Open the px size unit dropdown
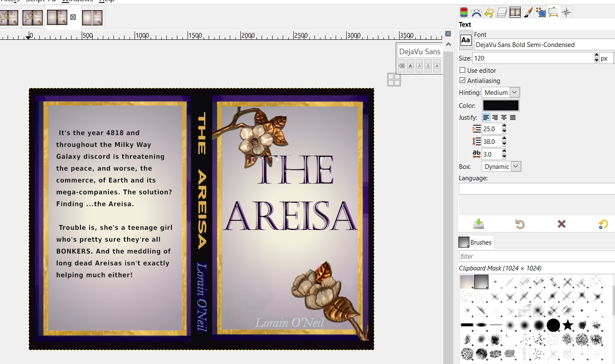Viewport: 615px width, 364px height. tap(607, 58)
